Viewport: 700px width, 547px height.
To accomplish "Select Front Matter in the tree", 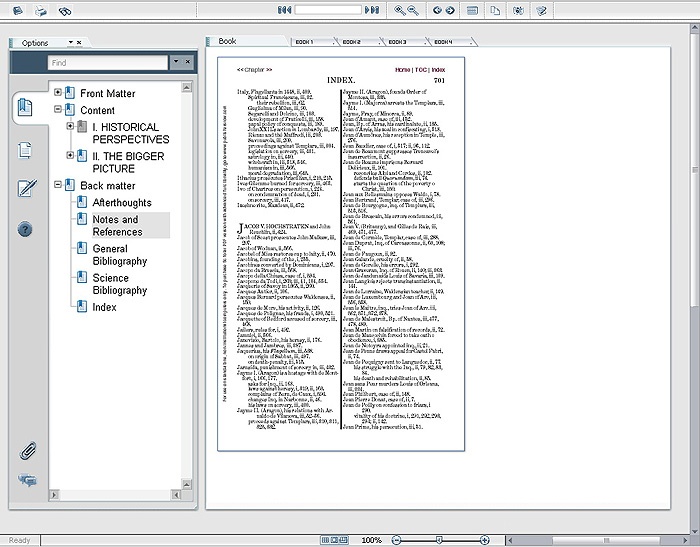I will point(108,93).
